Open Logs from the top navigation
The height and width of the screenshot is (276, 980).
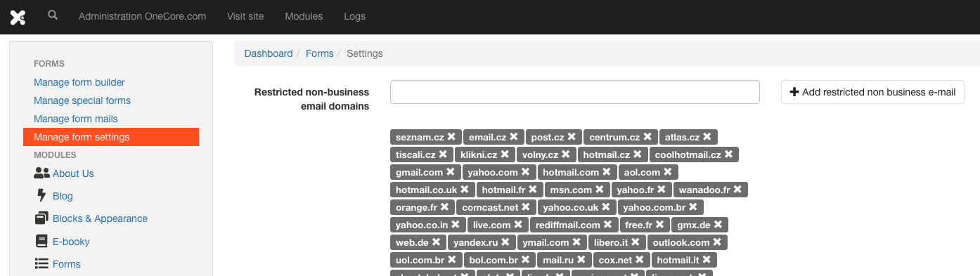pyautogui.click(x=354, y=16)
